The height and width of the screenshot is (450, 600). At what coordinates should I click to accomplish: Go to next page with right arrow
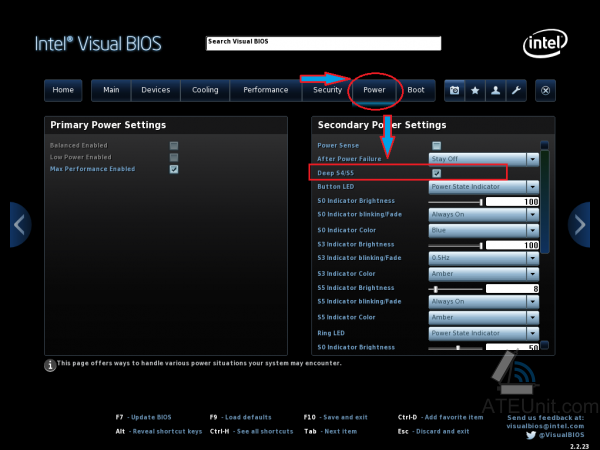coord(580,225)
